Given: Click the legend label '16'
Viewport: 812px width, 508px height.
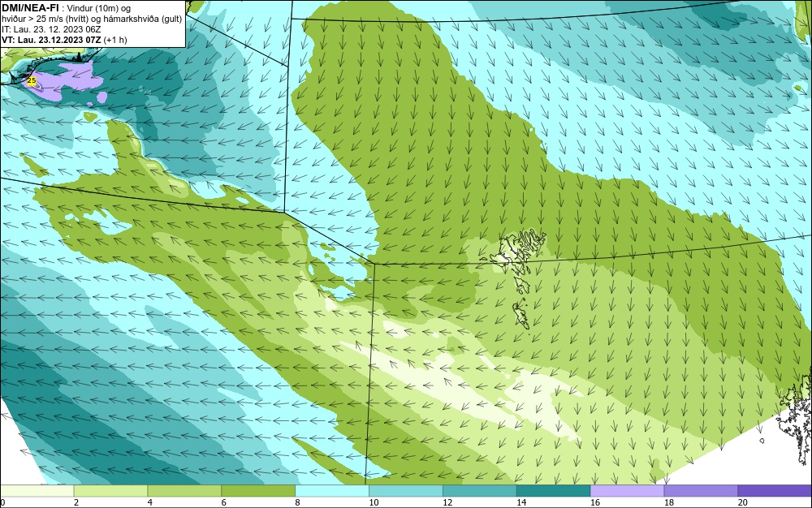Looking at the screenshot, I should [595, 502].
